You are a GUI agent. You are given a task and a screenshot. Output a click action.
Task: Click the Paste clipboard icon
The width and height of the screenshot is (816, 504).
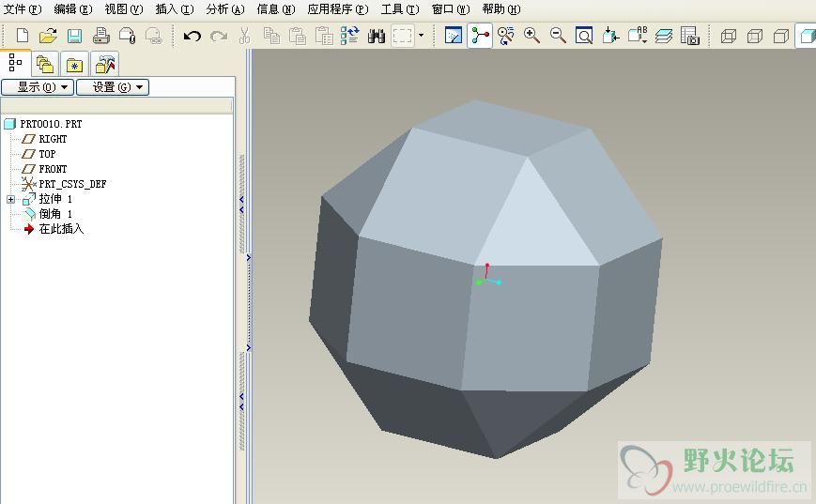click(x=297, y=36)
